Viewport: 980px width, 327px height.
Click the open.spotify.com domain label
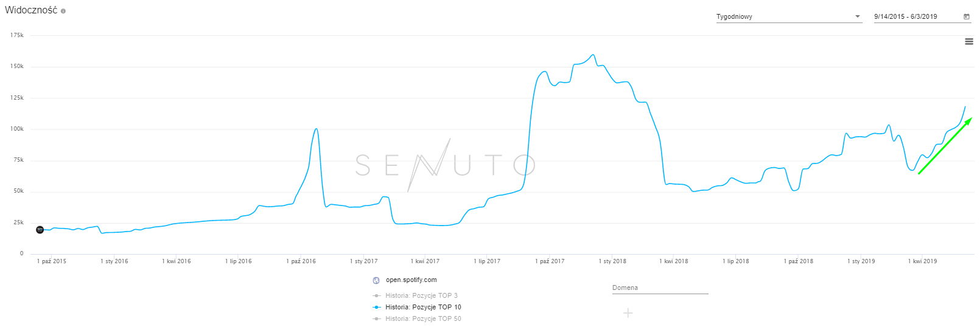411,280
